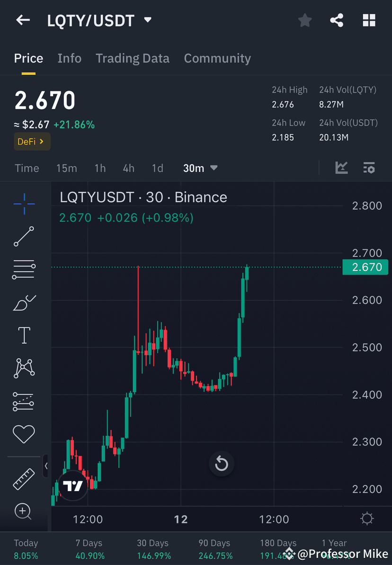
Task: Select the text annotation tool
Action: [24, 335]
